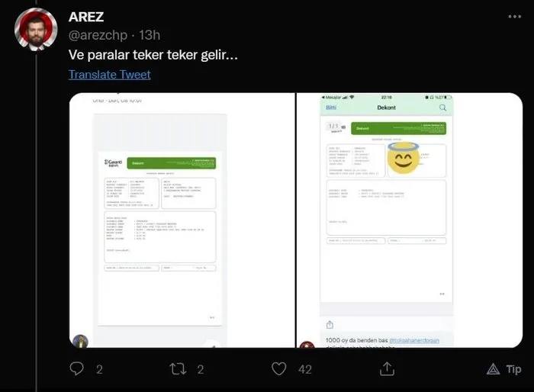534x392 pixels.
Task: Open the three-dot more options menu
Action: tap(515, 16)
